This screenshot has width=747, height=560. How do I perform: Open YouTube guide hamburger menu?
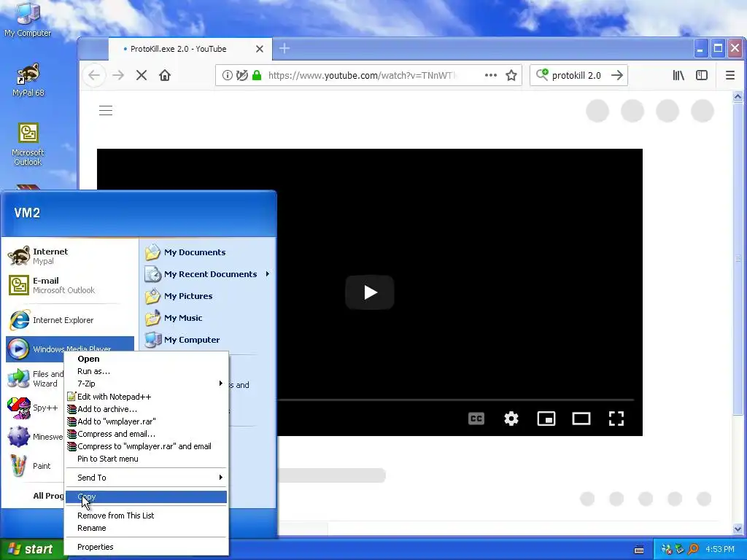tap(106, 111)
